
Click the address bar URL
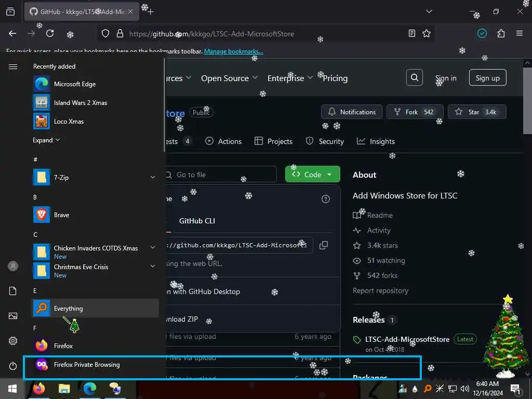coord(212,34)
